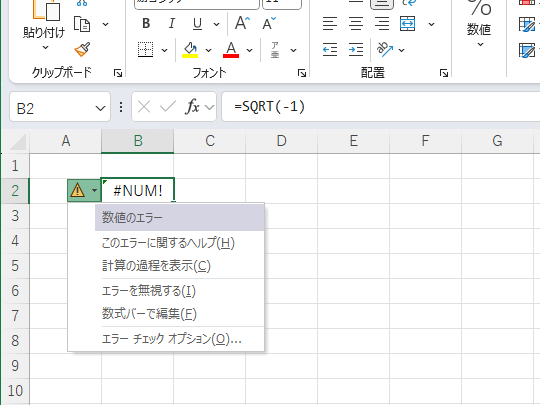This screenshot has width=540, height=405.
Task: Expand the Name Box dropdown
Action: tap(100, 108)
